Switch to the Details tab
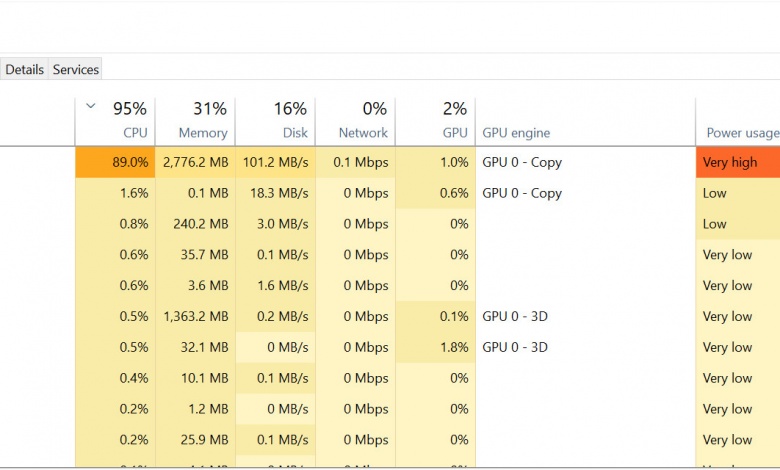The image size is (780, 470). 24,70
